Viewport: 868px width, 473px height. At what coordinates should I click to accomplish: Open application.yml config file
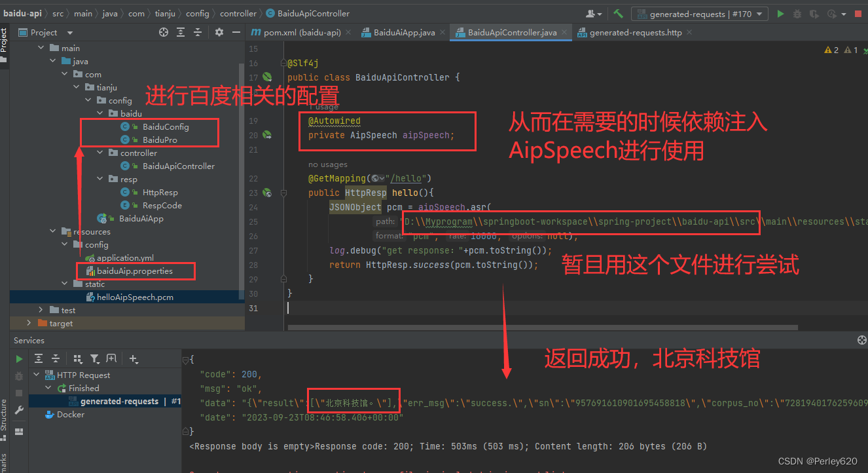(x=125, y=257)
